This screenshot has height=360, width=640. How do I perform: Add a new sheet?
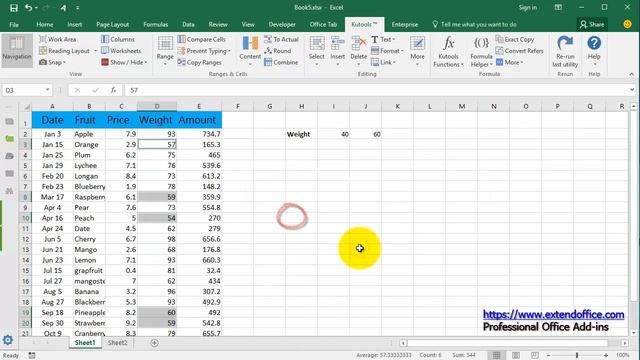point(154,343)
